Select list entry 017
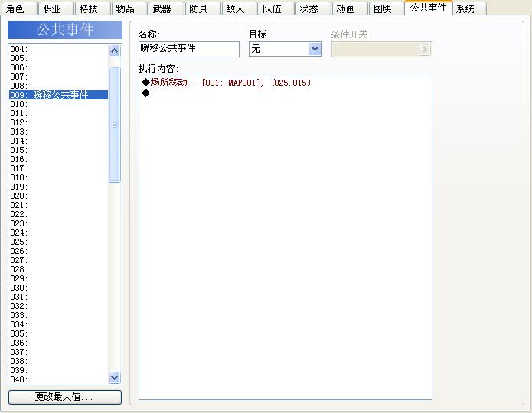The height and width of the screenshot is (413, 532). [58, 168]
